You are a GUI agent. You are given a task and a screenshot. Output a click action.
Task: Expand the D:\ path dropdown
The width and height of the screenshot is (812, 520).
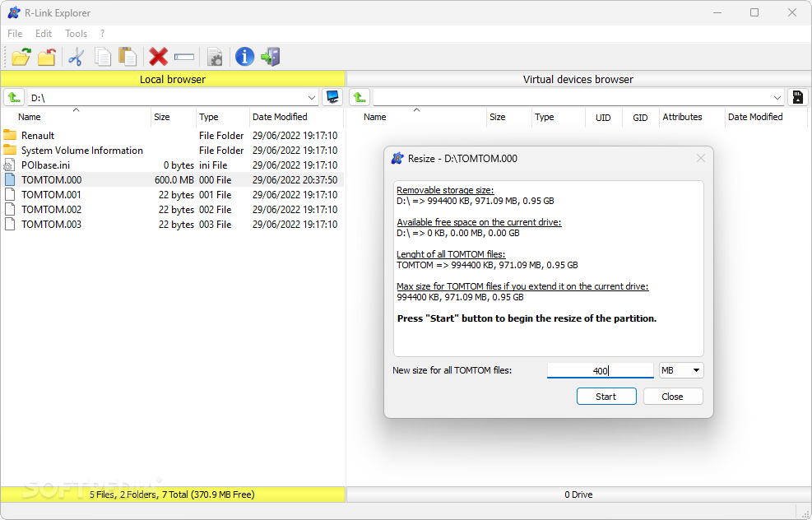pyautogui.click(x=312, y=97)
